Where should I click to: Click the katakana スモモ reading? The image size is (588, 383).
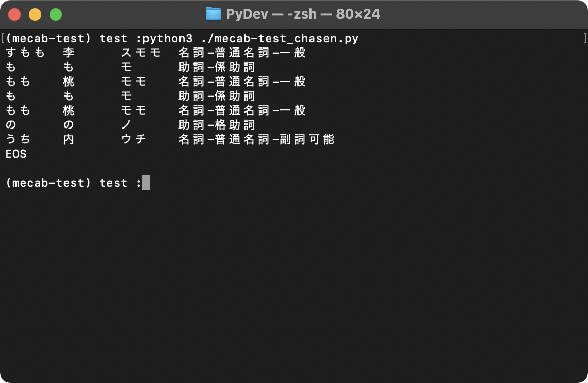point(141,53)
